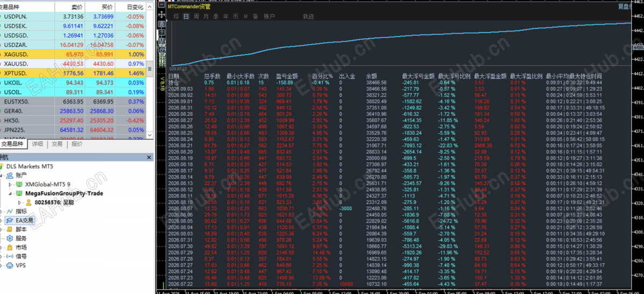Expand the 脚本 tree node
Screen dimensions: 644x294
(x=2, y=230)
